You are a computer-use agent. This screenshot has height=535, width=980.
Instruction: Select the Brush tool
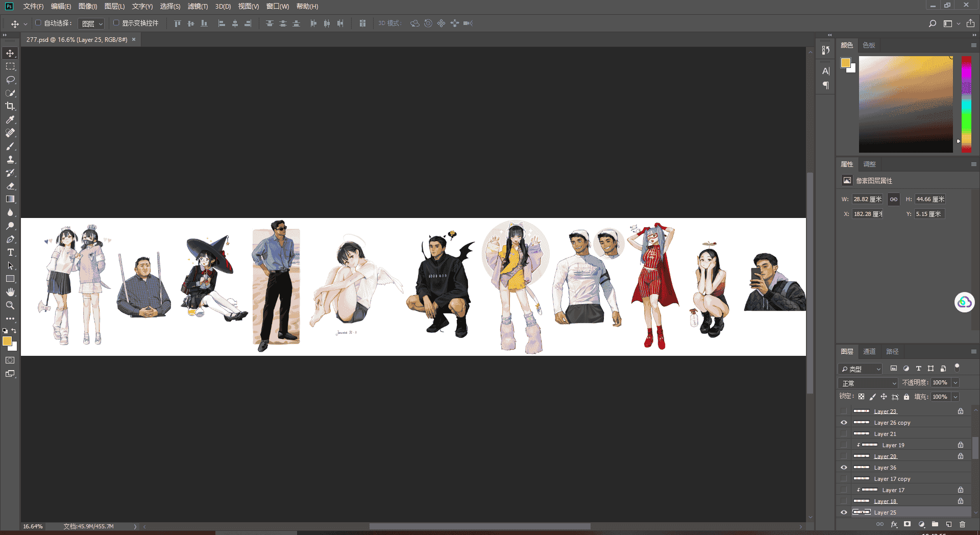point(10,146)
